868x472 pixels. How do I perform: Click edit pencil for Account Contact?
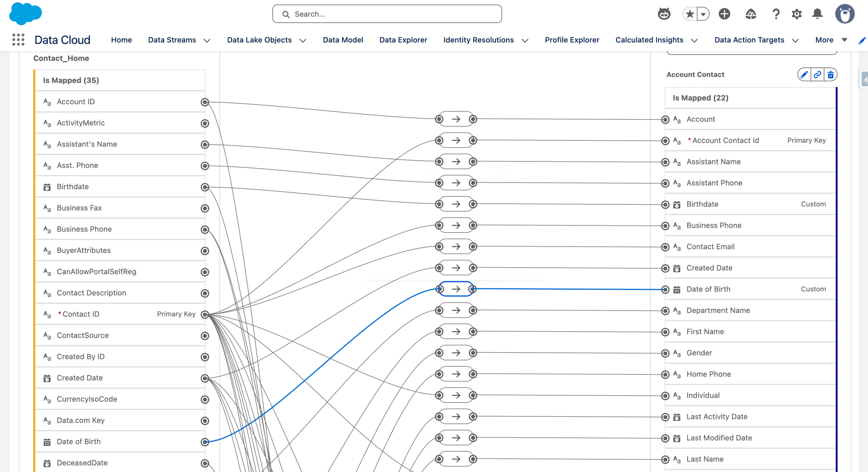pos(804,75)
